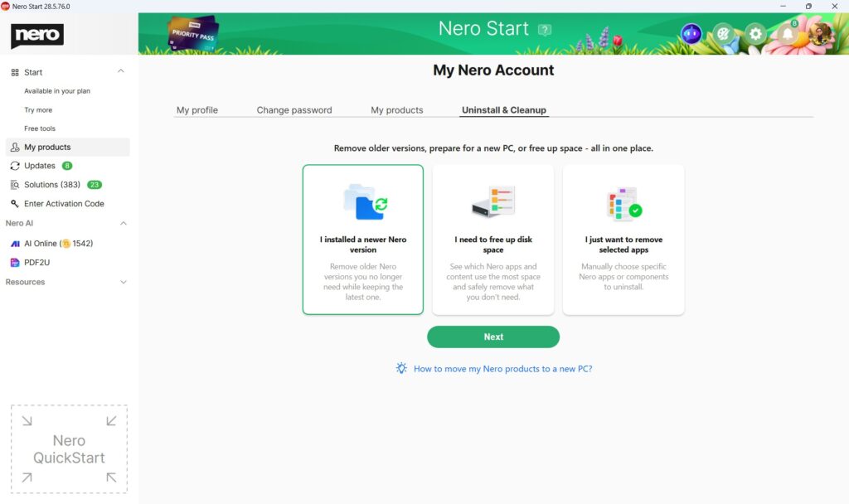Switch to the Change password tab
849x504 pixels.
point(294,110)
